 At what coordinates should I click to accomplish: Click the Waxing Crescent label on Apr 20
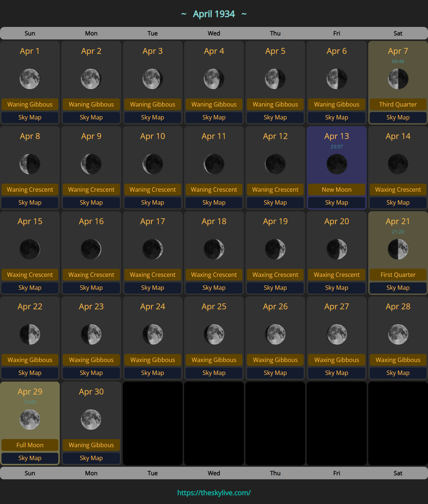pos(337,275)
